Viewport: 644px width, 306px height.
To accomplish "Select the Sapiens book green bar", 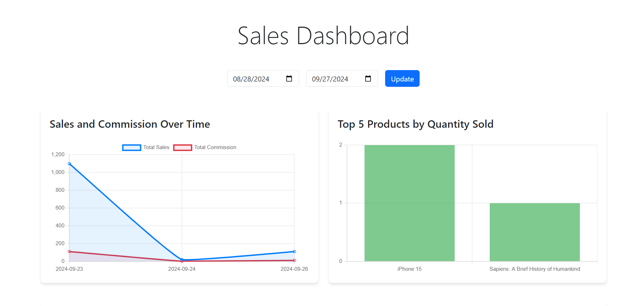I will 534,232.
